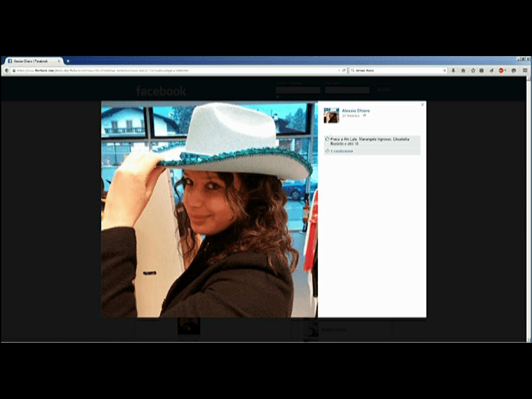Viewport: 532px width, 399px height.
Task: Click the 20 febbraio date link
Action: 351,116
